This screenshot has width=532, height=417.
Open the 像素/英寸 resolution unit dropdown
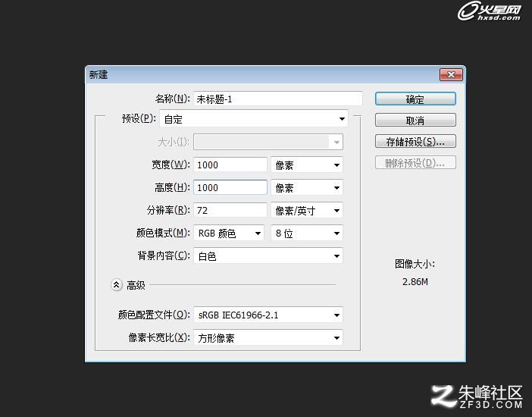pos(307,210)
